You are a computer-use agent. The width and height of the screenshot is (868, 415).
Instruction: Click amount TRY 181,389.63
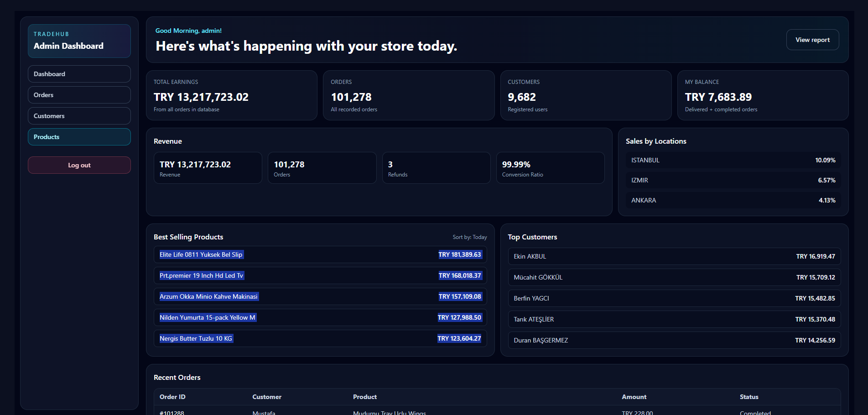pos(460,254)
